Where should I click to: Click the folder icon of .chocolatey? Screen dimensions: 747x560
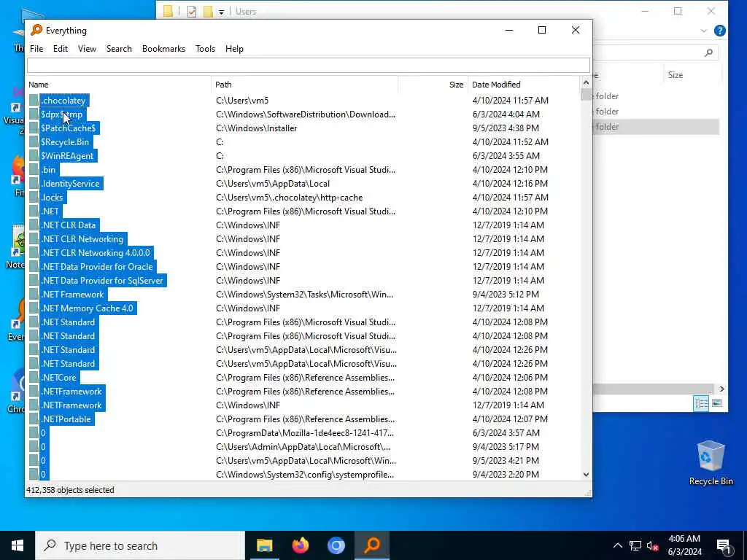point(34,101)
